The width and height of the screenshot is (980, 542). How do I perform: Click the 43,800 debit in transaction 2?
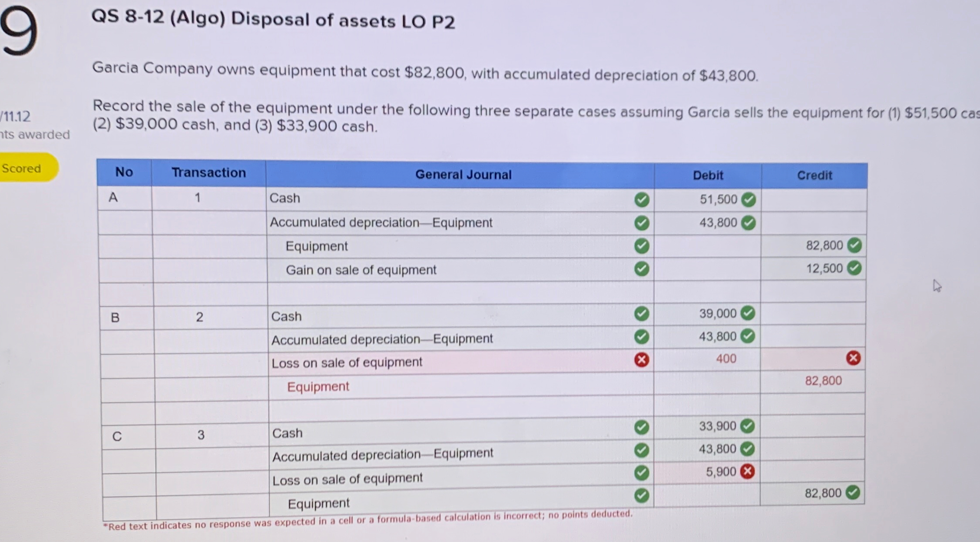[x=717, y=336]
